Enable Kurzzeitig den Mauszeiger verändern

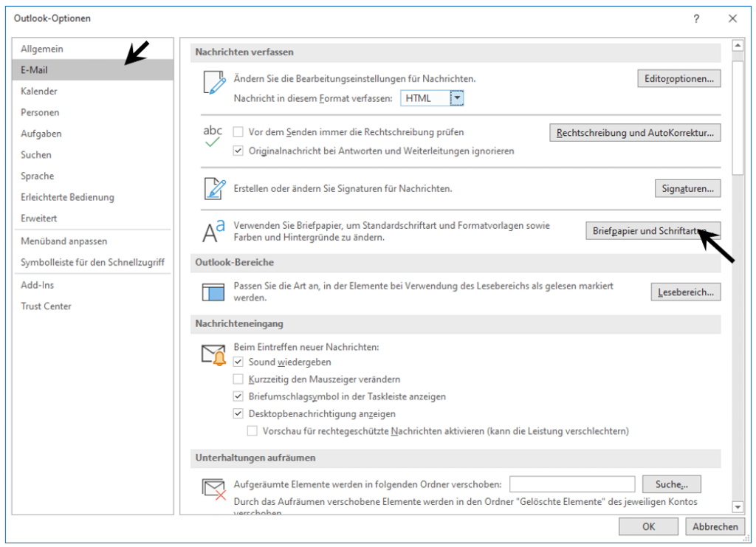(x=238, y=379)
